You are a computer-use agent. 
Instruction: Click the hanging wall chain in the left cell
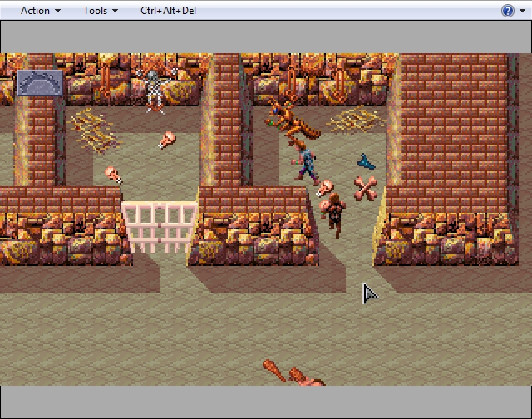106,81
